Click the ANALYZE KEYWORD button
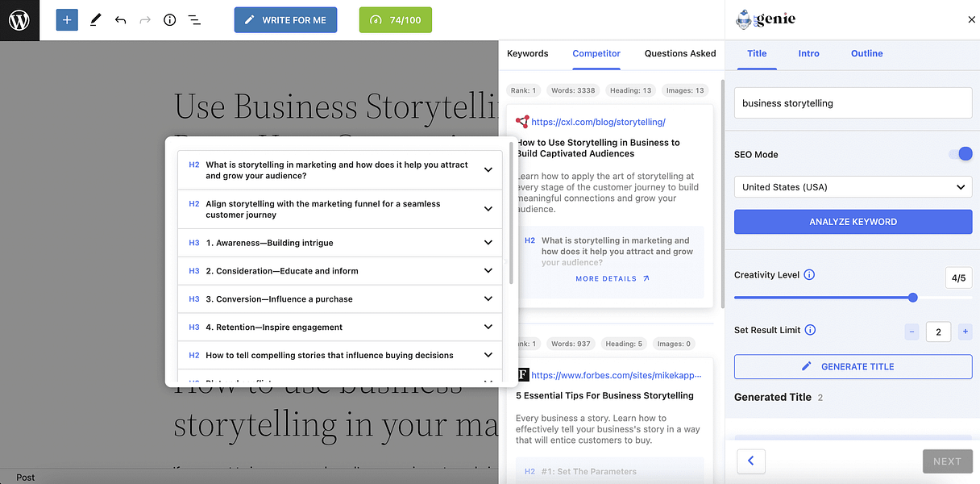This screenshot has width=980, height=484. [x=853, y=222]
